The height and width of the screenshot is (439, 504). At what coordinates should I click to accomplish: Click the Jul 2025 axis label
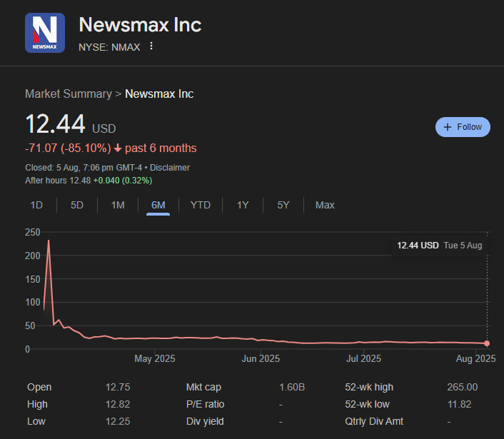(x=363, y=358)
